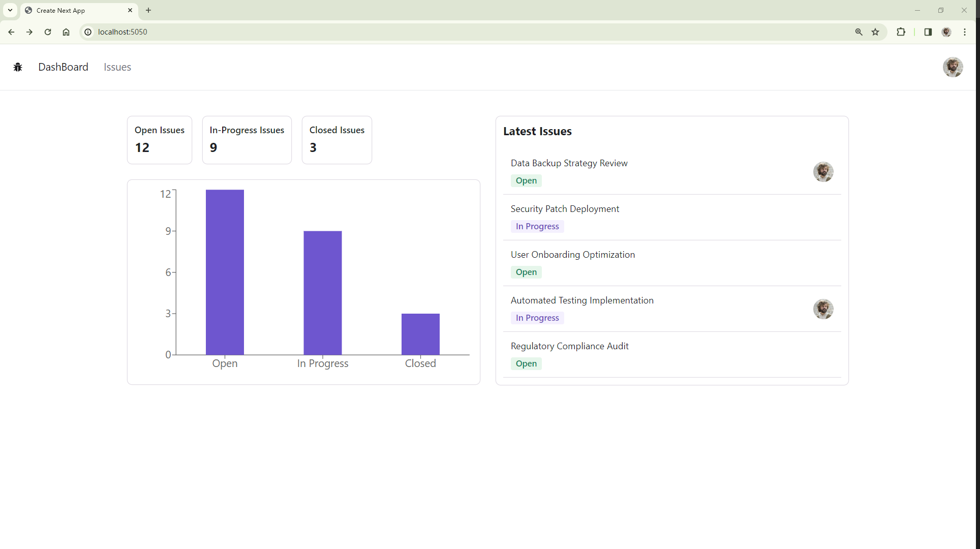Click the bug logo icon

(x=18, y=67)
